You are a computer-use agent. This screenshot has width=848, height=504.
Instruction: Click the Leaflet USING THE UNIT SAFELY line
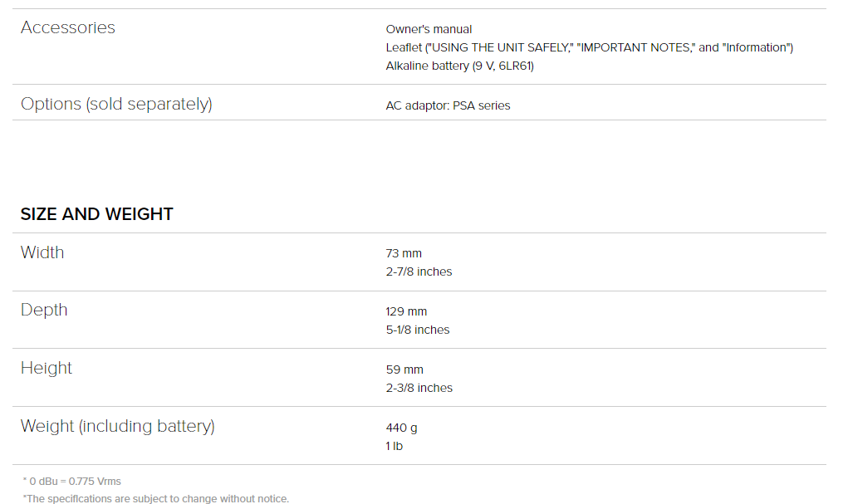(x=589, y=47)
